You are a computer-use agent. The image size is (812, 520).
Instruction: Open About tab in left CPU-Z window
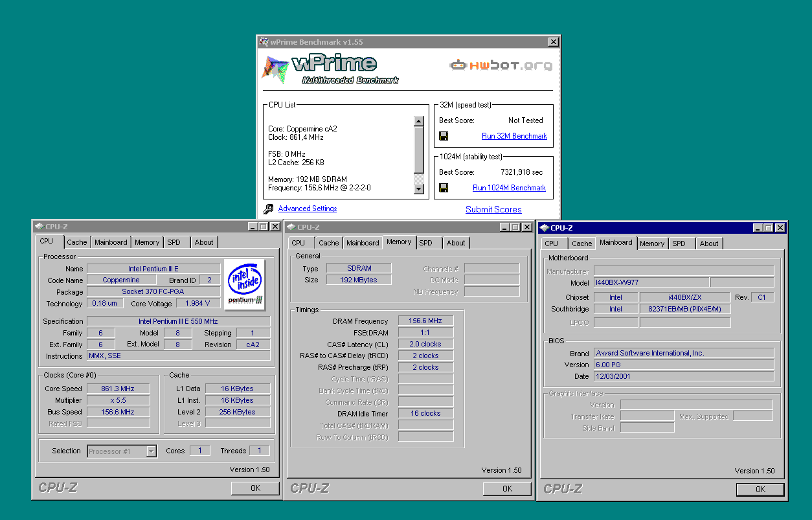[x=204, y=242]
